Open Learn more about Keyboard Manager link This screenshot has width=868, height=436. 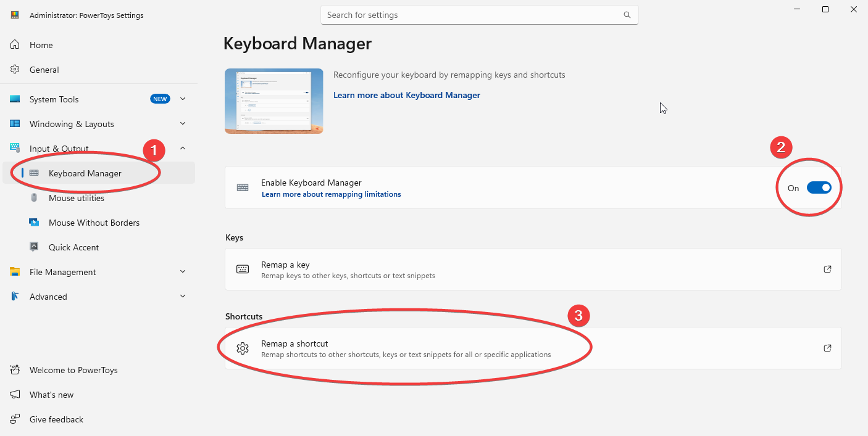(x=406, y=95)
